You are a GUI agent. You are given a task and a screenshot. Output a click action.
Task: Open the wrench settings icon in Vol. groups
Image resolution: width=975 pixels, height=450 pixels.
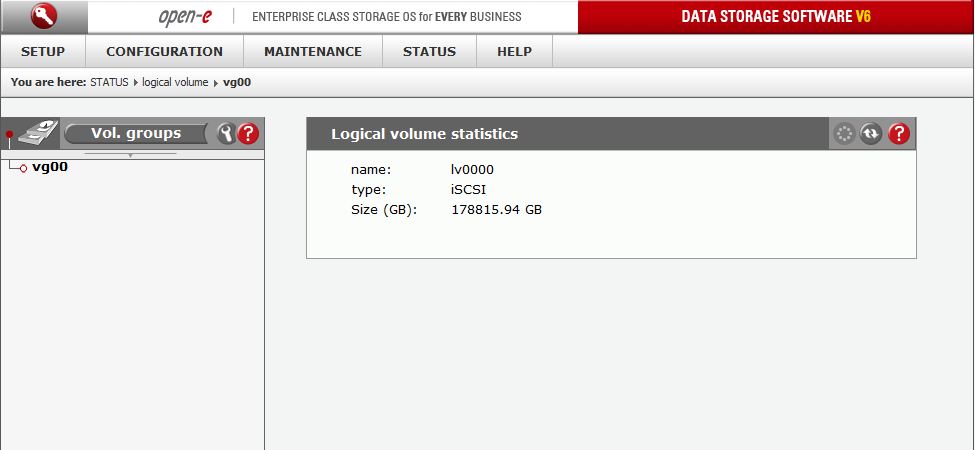tap(227, 133)
